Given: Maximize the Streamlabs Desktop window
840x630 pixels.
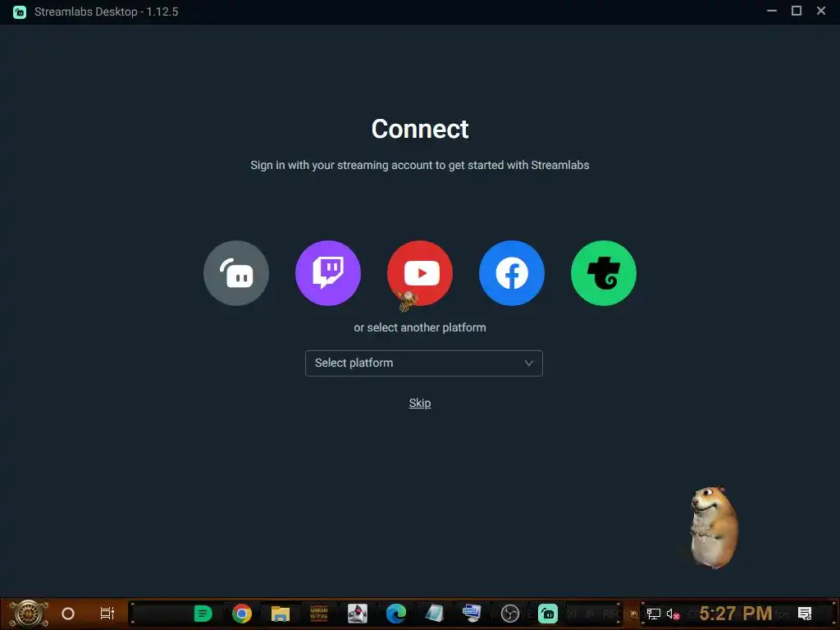Looking at the screenshot, I should [x=797, y=11].
